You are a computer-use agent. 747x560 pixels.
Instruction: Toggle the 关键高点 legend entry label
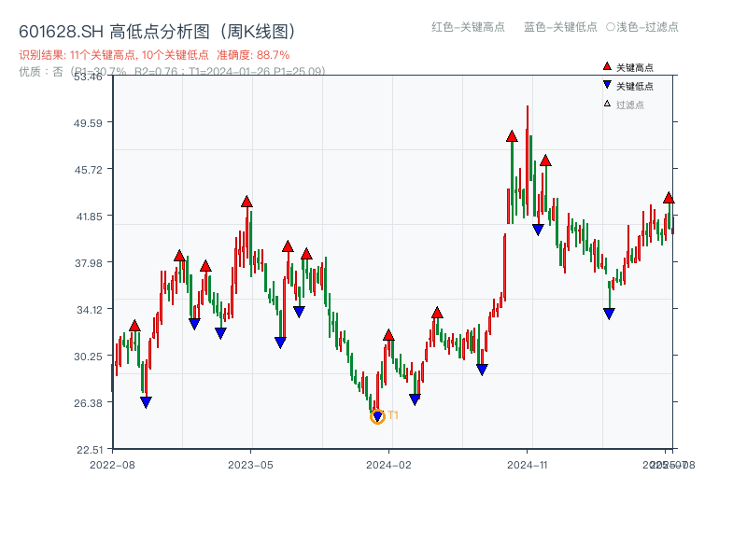point(635,67)
